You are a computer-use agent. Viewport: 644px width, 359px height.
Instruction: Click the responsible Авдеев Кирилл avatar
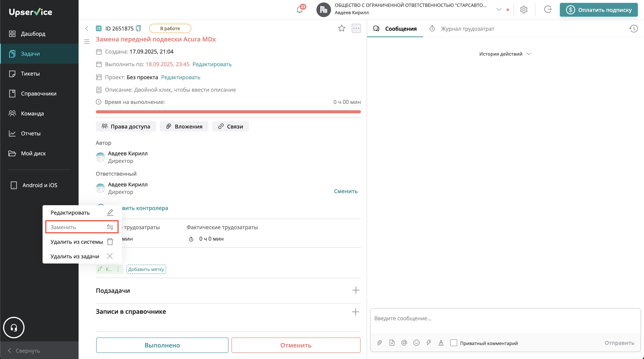[x=100, y=188]
